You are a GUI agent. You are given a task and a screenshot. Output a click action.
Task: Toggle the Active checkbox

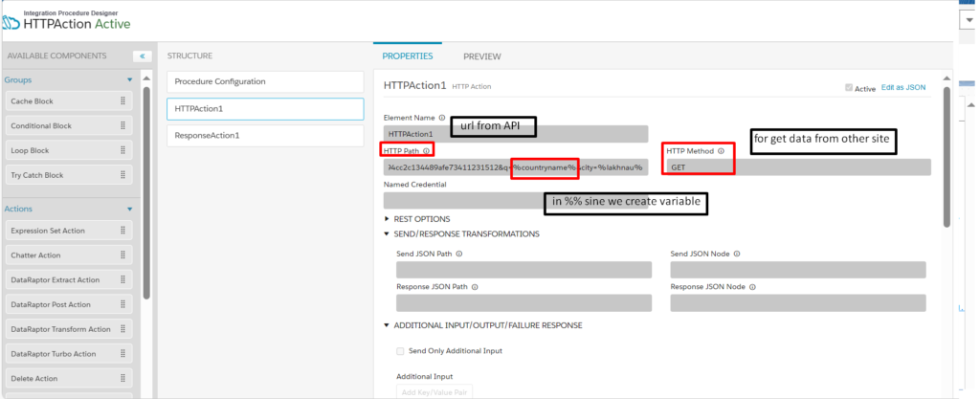coord(848,88)
